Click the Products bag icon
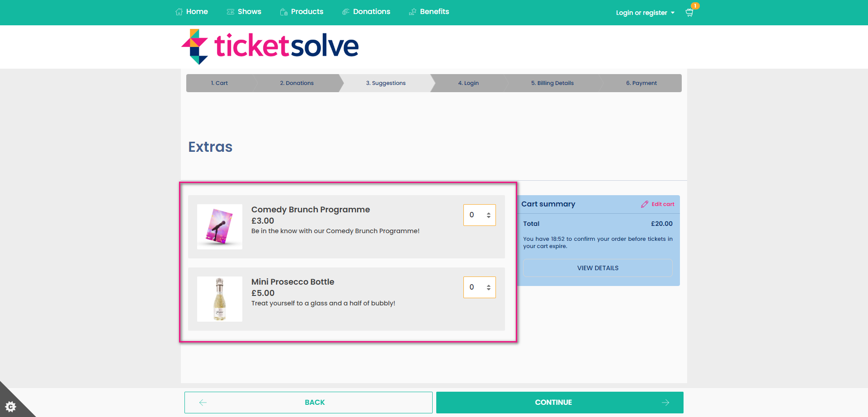The height and width of the screenshot is (417, 868). pos(284,12)
